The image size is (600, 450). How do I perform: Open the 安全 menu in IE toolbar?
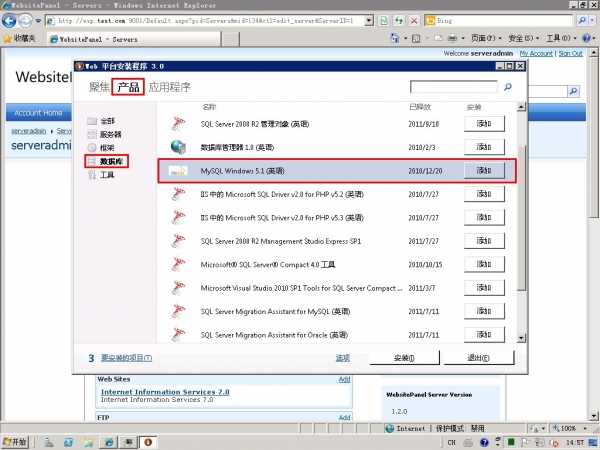click(x=523, y=38)
